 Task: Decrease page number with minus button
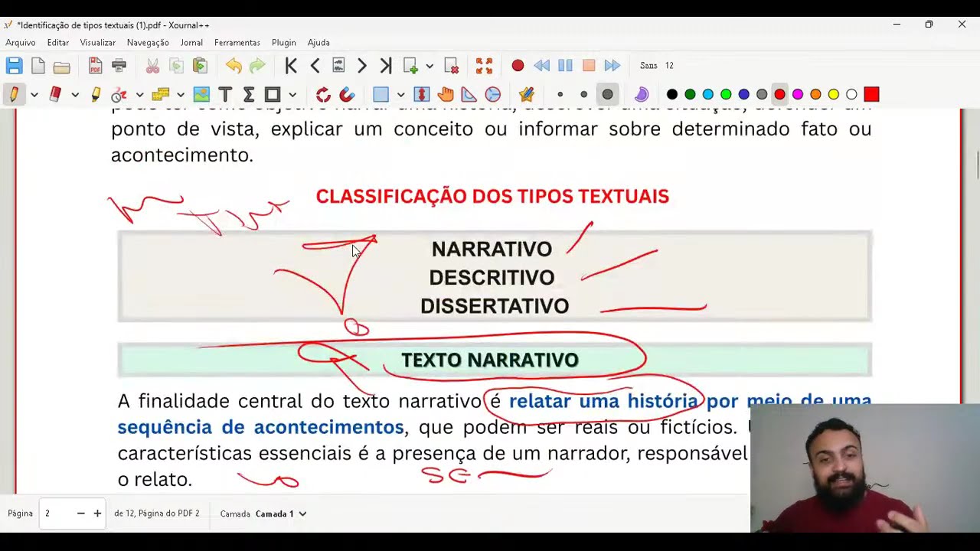pyautogui.click(x=80, y=514)
